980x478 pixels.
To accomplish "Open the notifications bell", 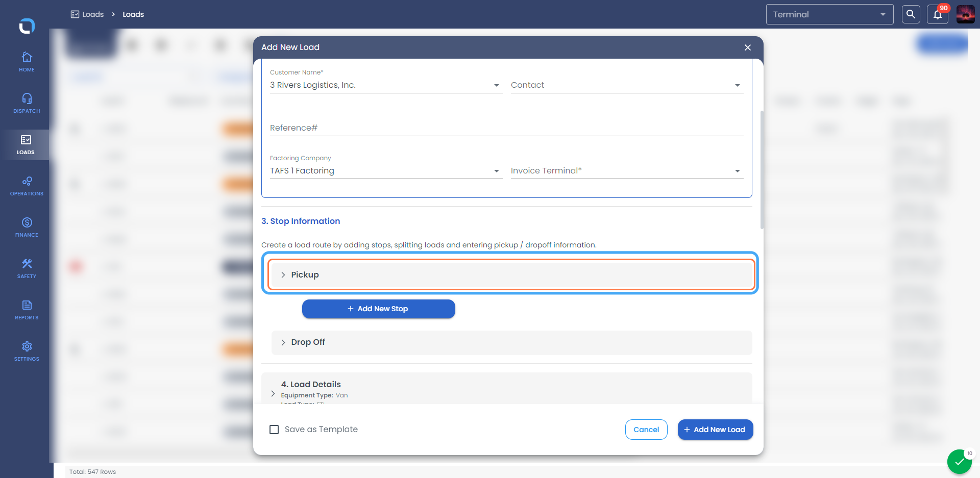I will (938, 14).
